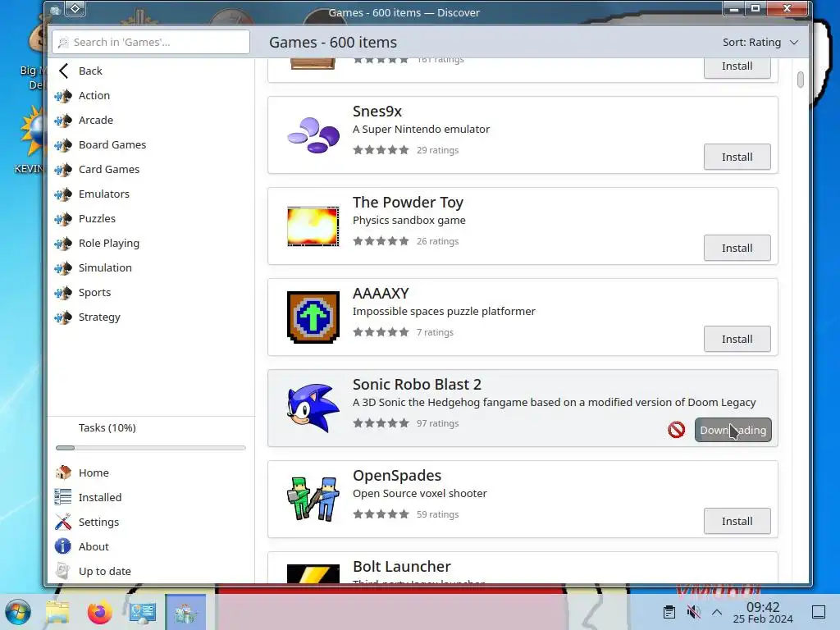Click the AAAAXY app icon
The height and width of the screenshot is (630, 840).
313,317
